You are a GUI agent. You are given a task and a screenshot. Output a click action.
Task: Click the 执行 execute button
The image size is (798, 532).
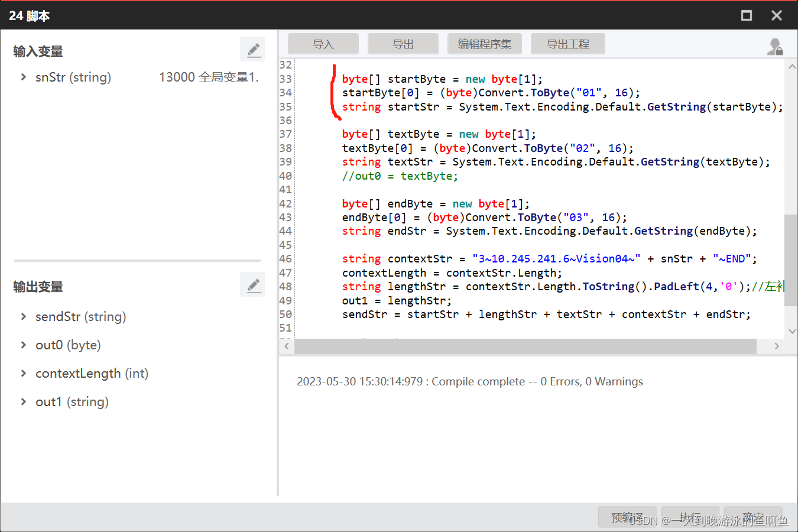(690, 517)
